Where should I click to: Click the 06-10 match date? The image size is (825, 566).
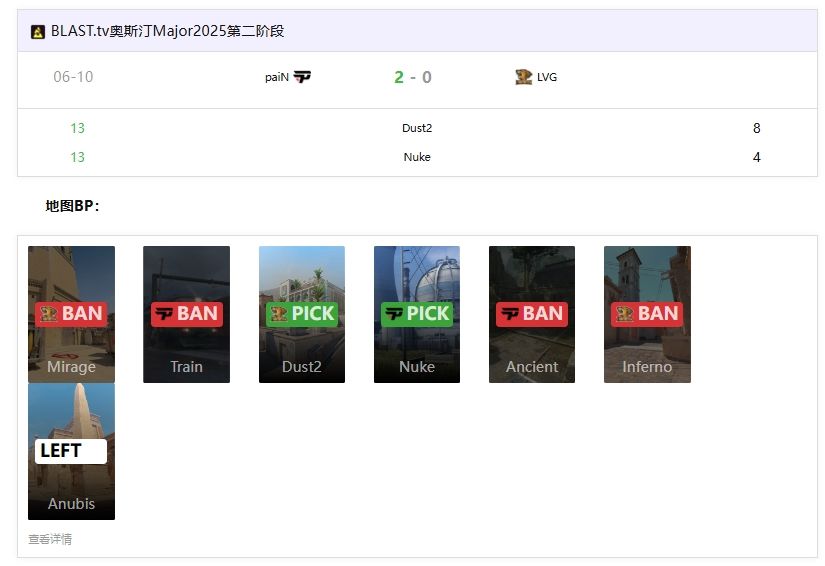tap(73, 77)
